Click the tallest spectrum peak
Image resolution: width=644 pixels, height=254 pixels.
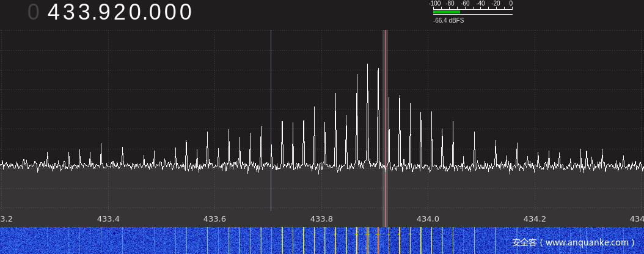[367, 66]
